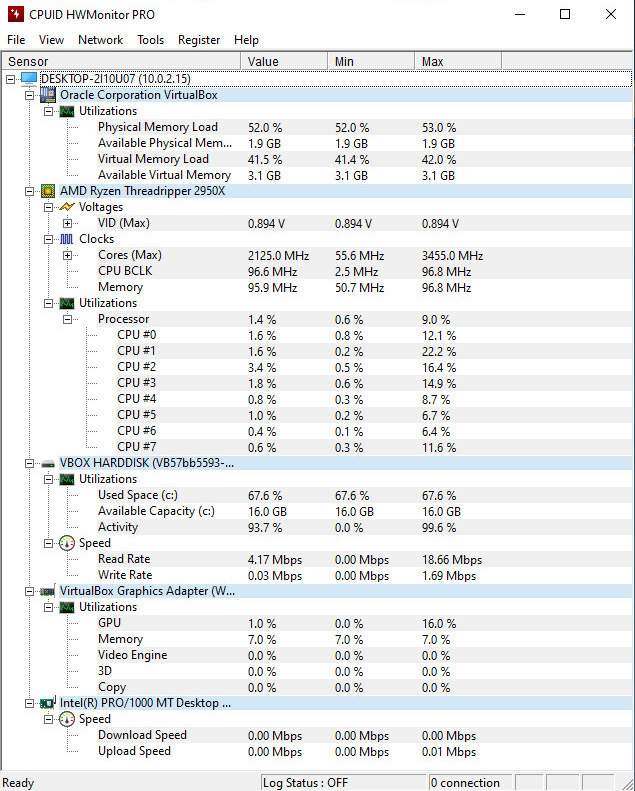Click the Oracle Corporation VirtualBox motherboard icon

(47, 95)
